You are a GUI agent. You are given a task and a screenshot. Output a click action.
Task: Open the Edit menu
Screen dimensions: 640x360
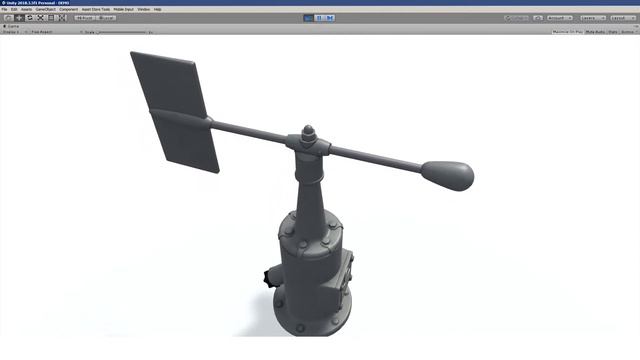pos(14,9)
